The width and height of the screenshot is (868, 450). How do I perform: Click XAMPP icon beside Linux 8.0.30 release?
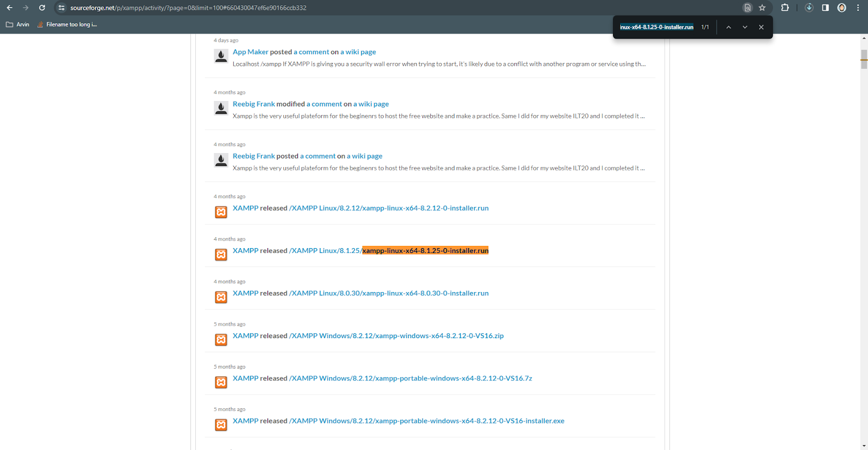[221, 297]
